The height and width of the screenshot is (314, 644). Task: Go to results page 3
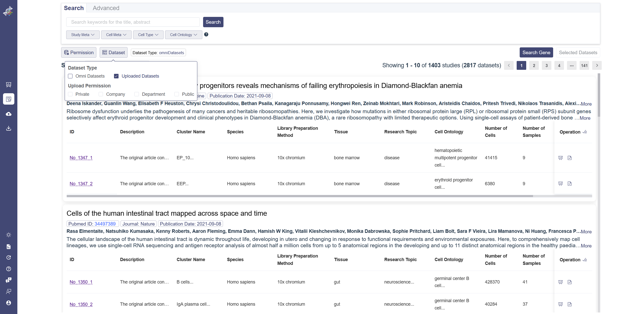point(546,66)
